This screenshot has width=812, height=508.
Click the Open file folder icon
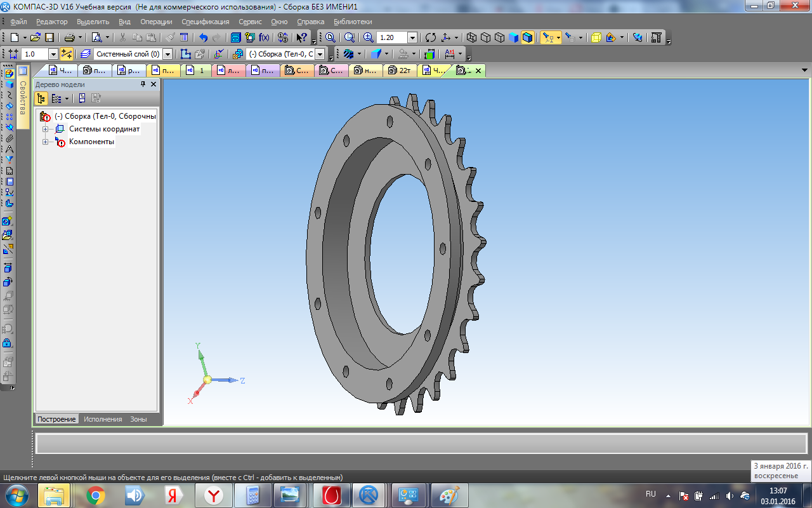pyautogui.click(x=36, y=37)
